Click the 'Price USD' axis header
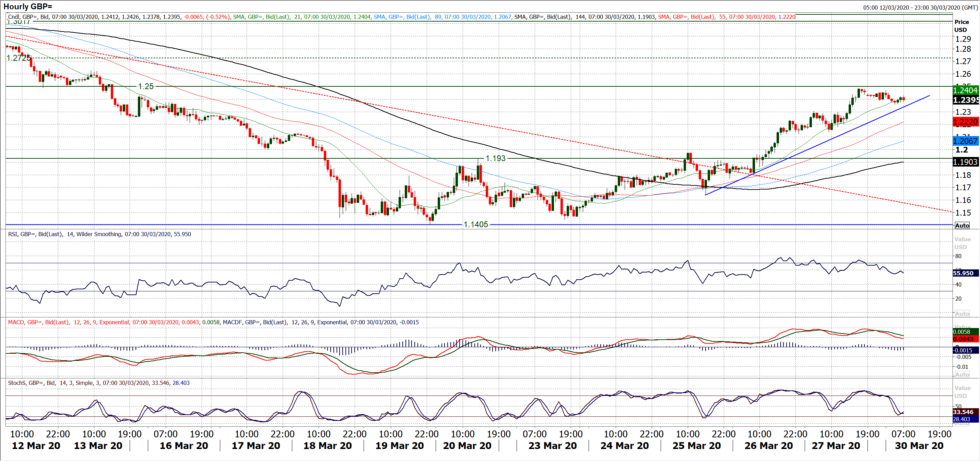The width and height of the screenshot is (980, 461). point(962,26)
